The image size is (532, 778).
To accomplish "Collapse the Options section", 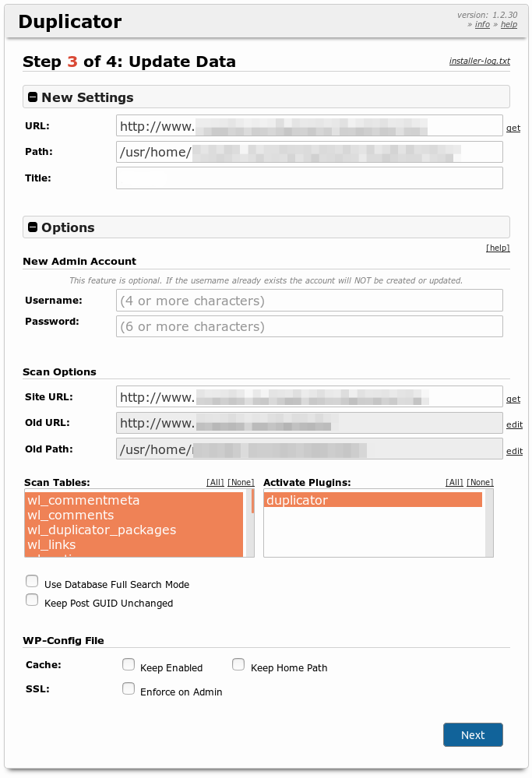I will pyautogui.click(x=33, y=227).
